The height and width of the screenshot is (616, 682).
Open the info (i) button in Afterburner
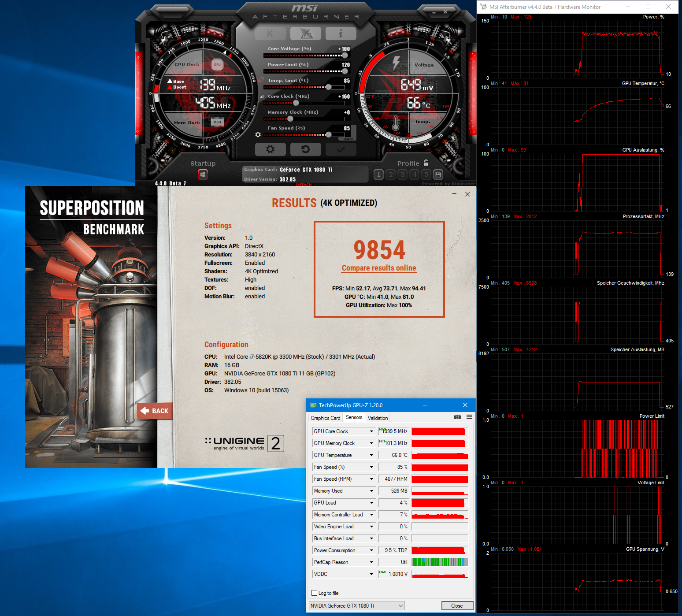341,33
